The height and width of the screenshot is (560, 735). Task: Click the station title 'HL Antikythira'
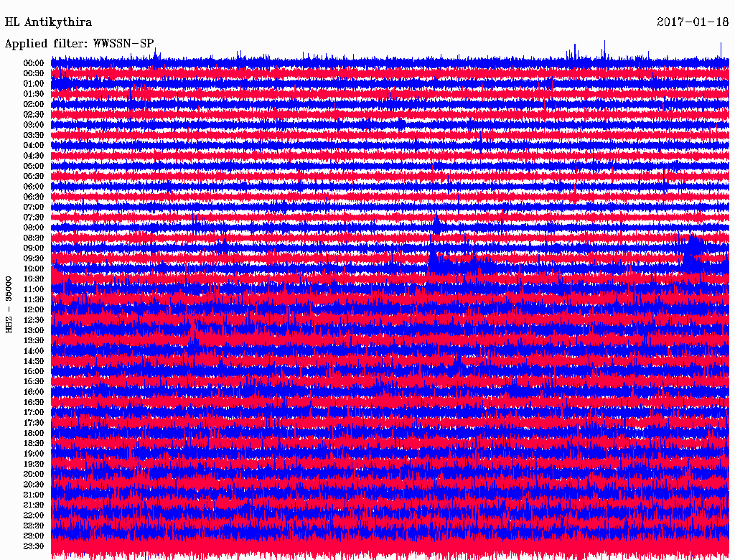(48, 22)
